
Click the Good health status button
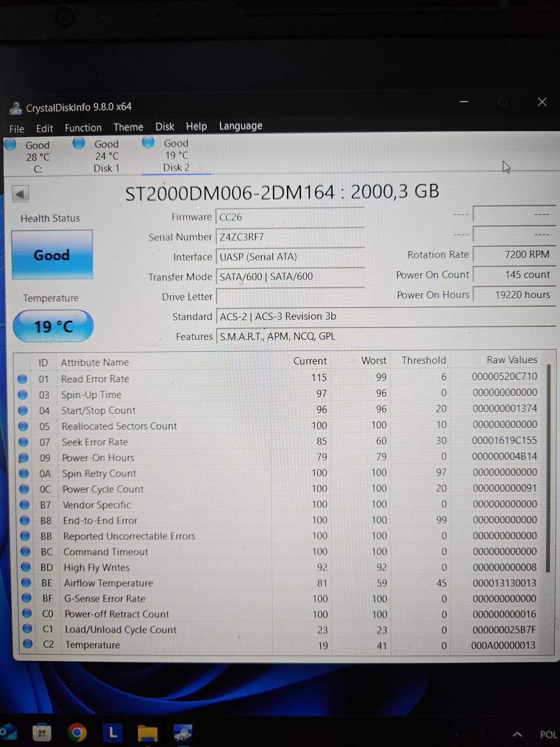point(52,254)
